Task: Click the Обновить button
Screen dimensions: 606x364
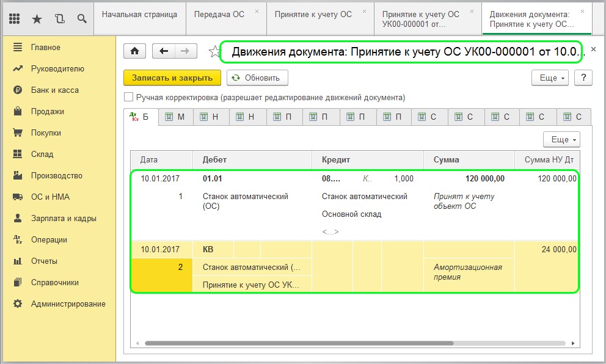Action: tap(257, 78)
